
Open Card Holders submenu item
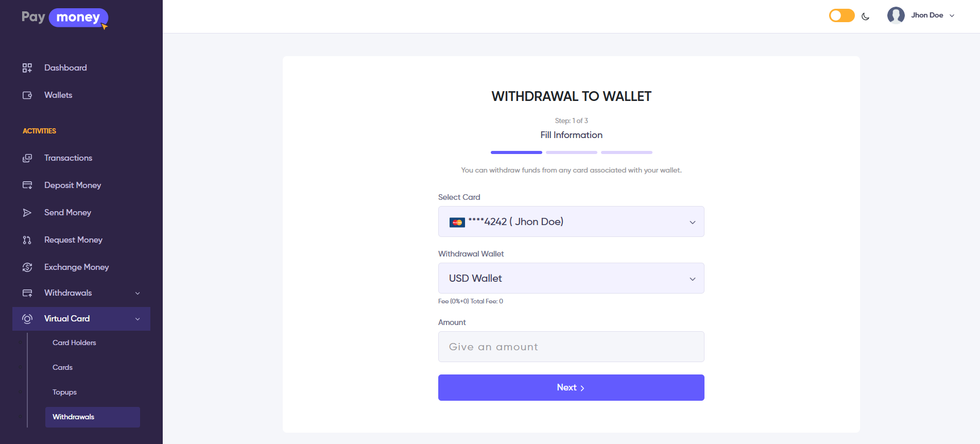click(74, 343)
